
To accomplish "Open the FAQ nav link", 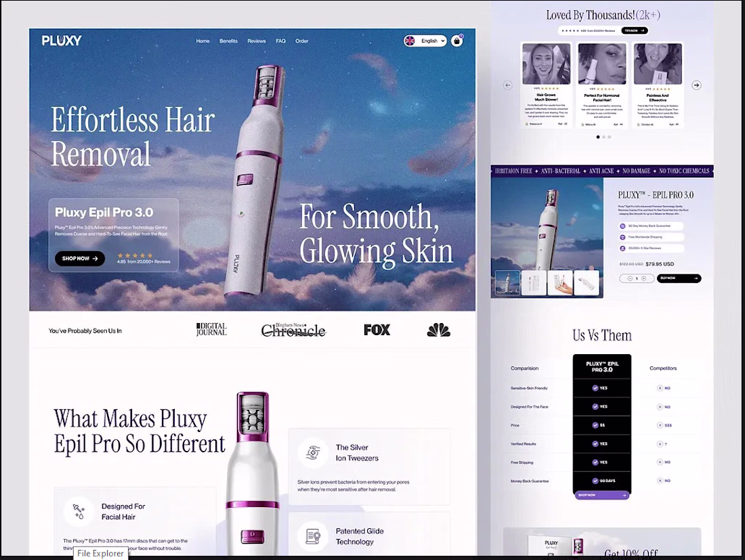I will point(281,41).
